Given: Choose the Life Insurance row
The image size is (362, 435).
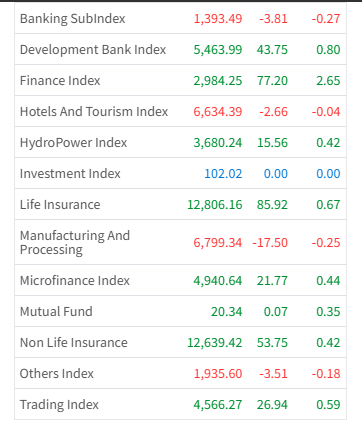Looking at the screenshot, I should point(180,204).
